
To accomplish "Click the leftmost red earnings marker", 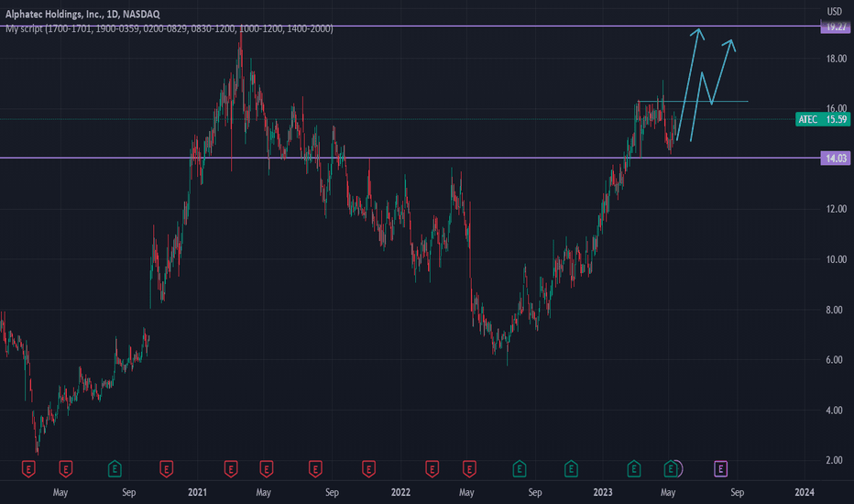I will (x=28, y=468).
